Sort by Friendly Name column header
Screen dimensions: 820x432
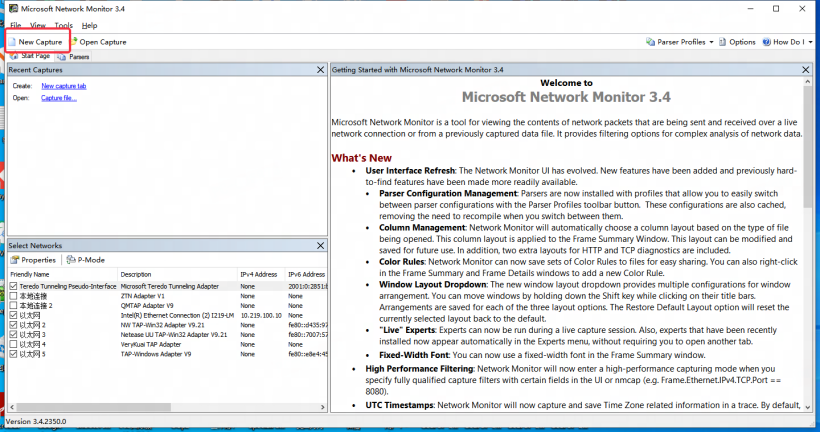[x=63, y=274]
